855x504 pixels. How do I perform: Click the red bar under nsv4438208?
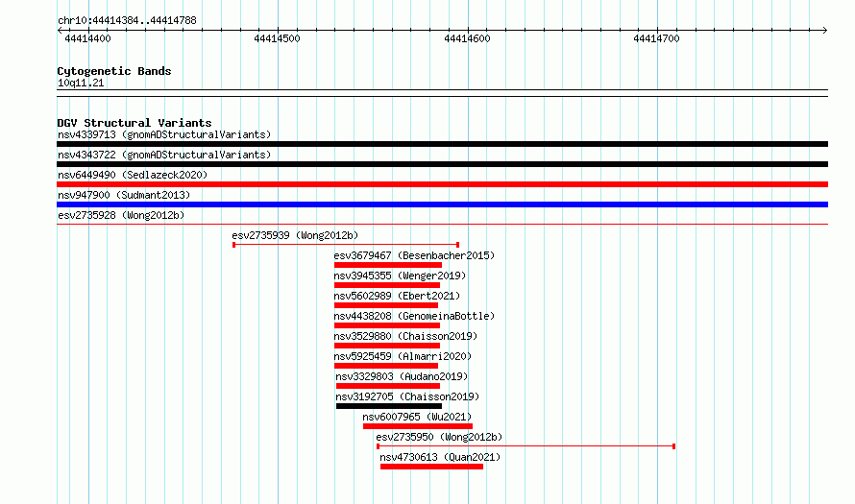[x=387, y=325]
